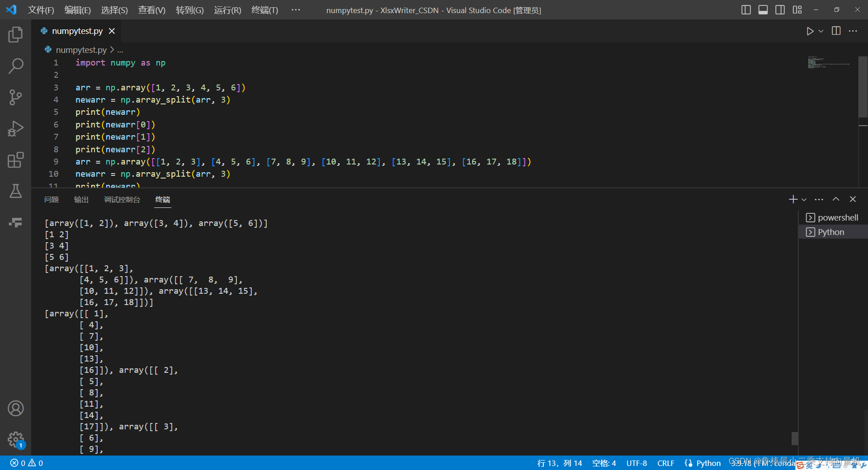
Task: Change file encoding UTF-8
Action: click(x=637, y=463)
